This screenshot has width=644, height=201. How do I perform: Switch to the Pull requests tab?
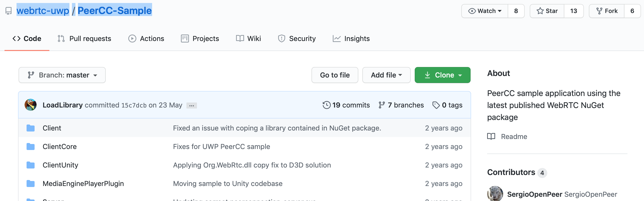[84, 38]
